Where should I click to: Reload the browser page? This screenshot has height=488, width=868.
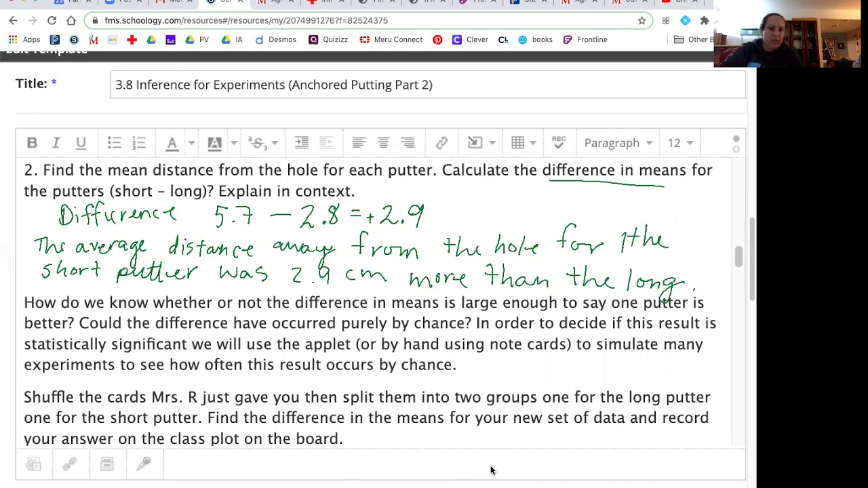52,21
